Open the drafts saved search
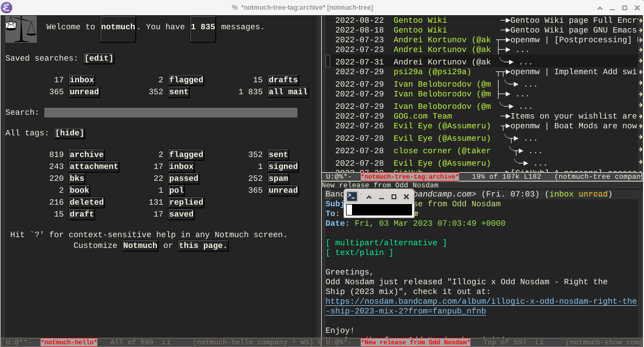This screenshot has height=347, width=644. point(283,80)
